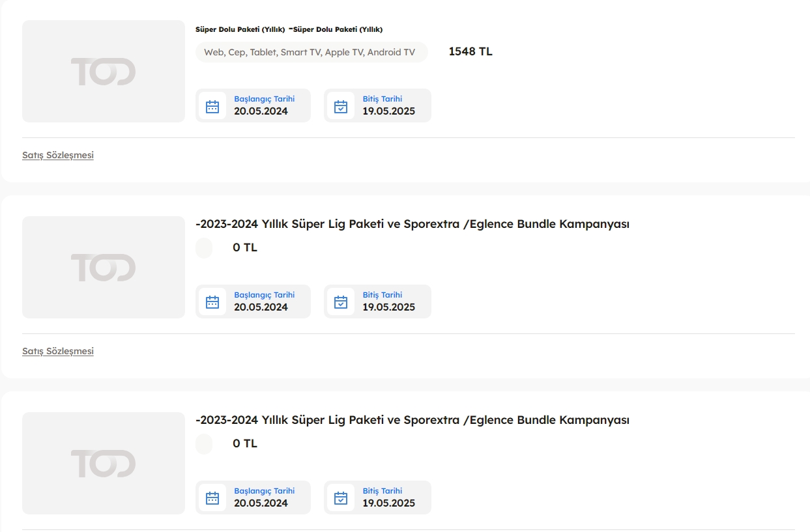Click the Bitiş Tarihi calendar-check icon of Süper Dolu Paketi
This screenshot has height=532, width=810.
[x=341, y=106]
